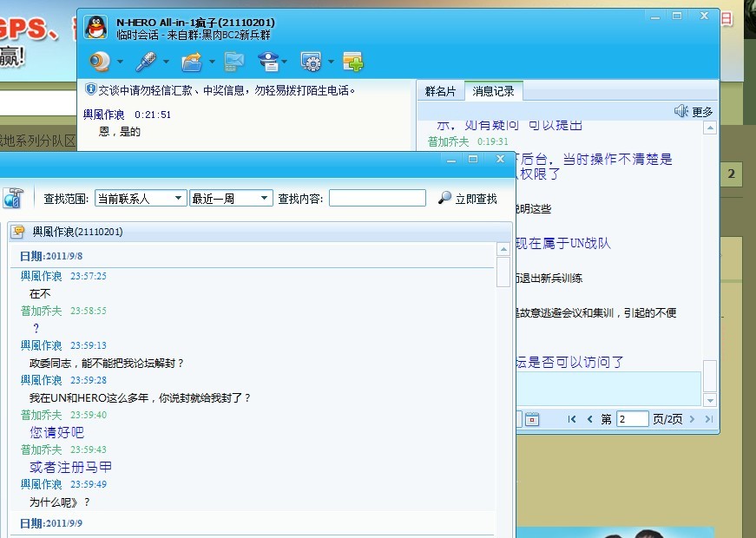The height and width of the screenshot is (538, 756).
Task: Open the webcam options dropdown arrow
Action: click(120, 62)
